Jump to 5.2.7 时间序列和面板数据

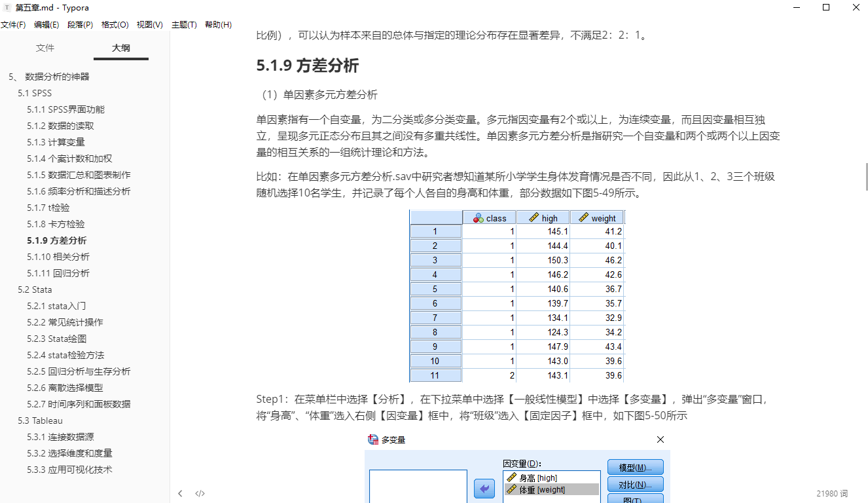pos(79,404)
